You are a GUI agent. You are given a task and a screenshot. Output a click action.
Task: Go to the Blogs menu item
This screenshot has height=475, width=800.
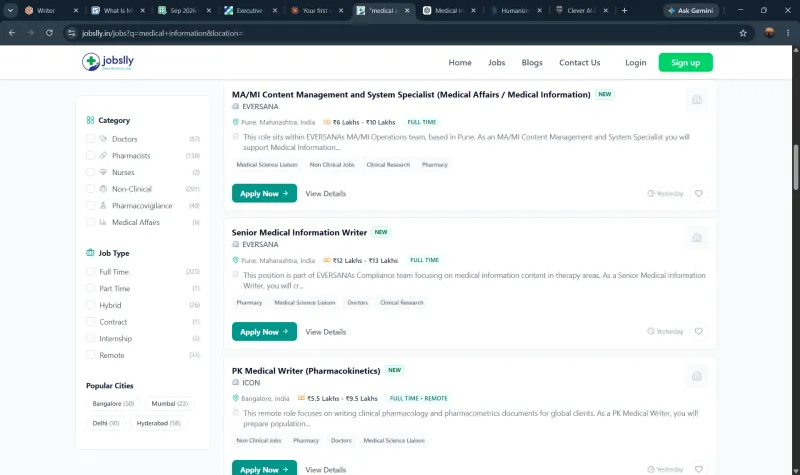pos(532,62)
